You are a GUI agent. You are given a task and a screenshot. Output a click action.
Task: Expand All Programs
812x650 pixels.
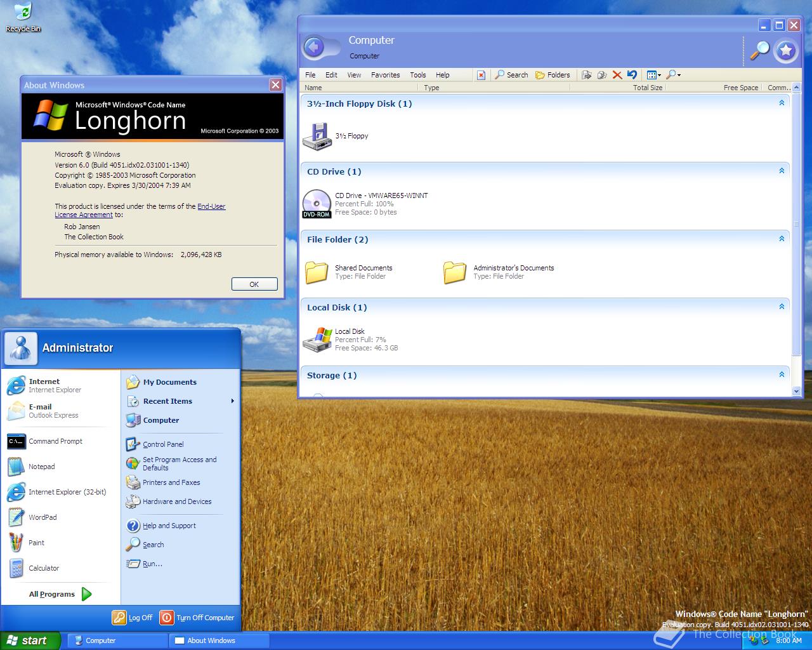(60, 594)
